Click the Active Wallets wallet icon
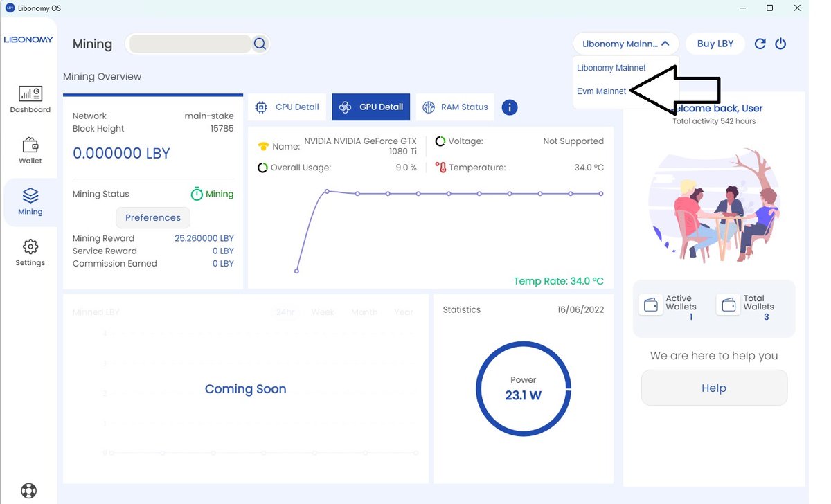 [651, 305]
